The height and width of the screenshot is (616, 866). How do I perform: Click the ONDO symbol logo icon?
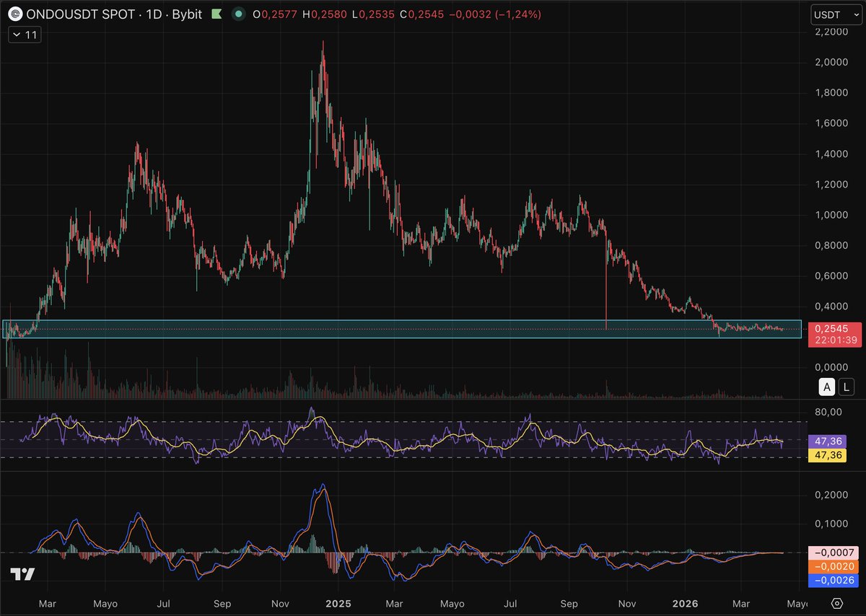tap(14, 14)
